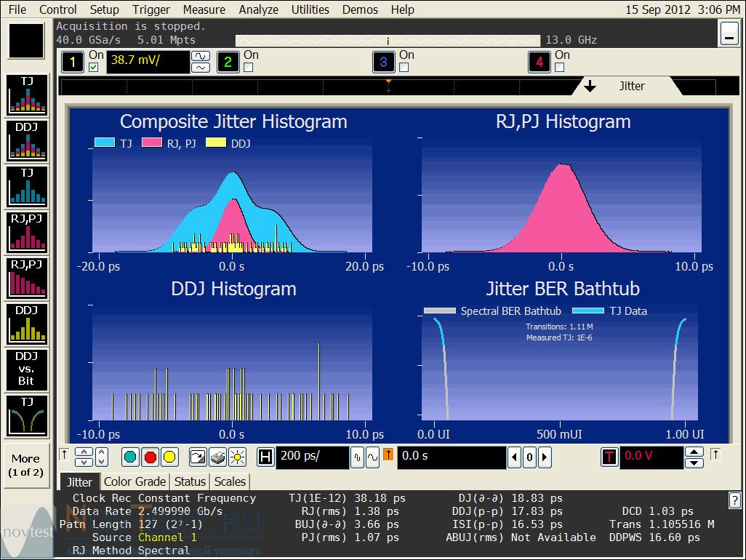
Task: Switch to the Color Grade tab
Action: click(135, 481)
